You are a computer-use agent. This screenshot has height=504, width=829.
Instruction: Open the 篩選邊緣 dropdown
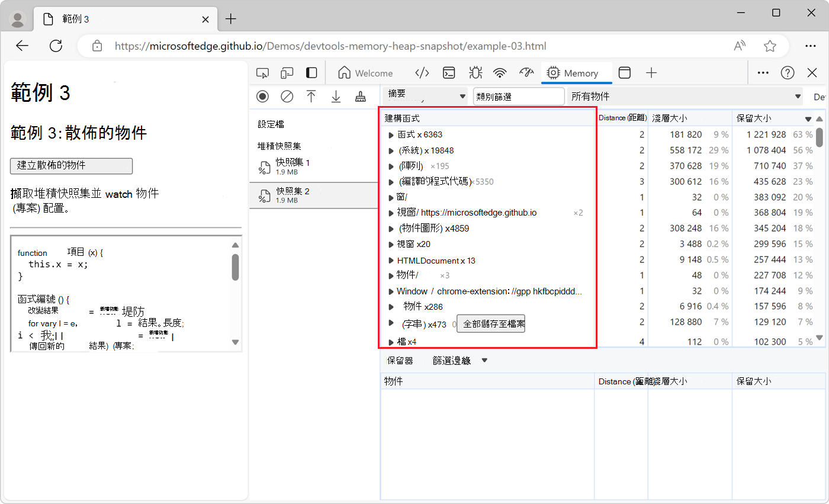coord(460,360)
